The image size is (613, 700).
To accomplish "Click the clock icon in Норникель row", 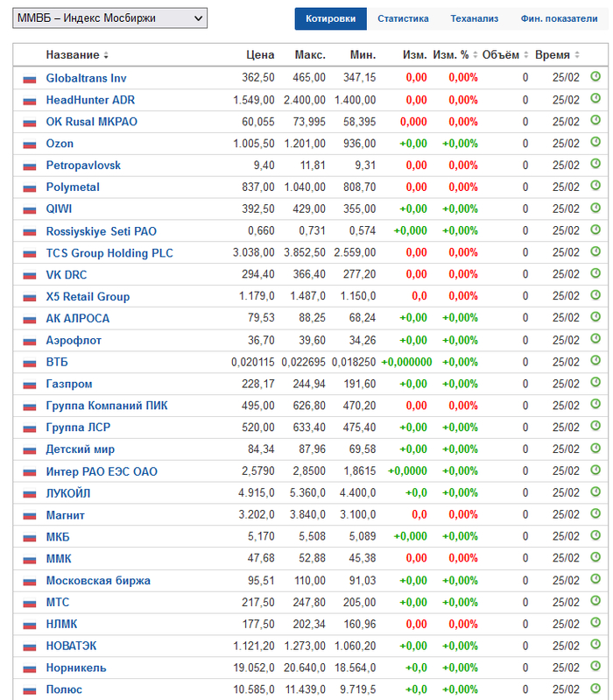I will [595, 666].
